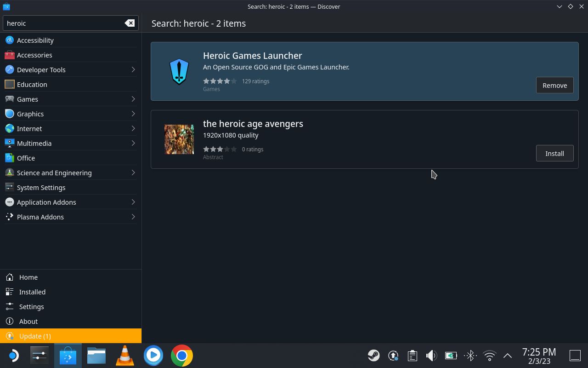Launch VLC media player from taskbar
Screen dimensions: 588x368
pos(125,356)
